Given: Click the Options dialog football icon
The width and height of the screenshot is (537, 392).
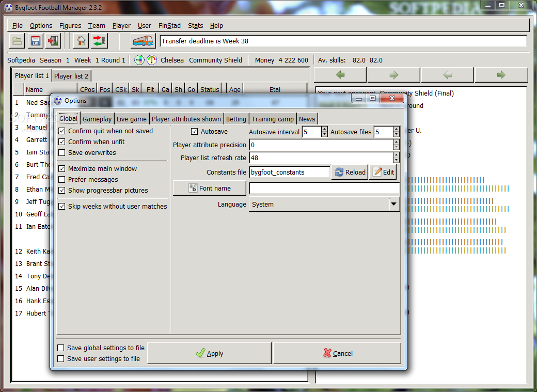Looking at the screenshot, I should pos(58,100).
